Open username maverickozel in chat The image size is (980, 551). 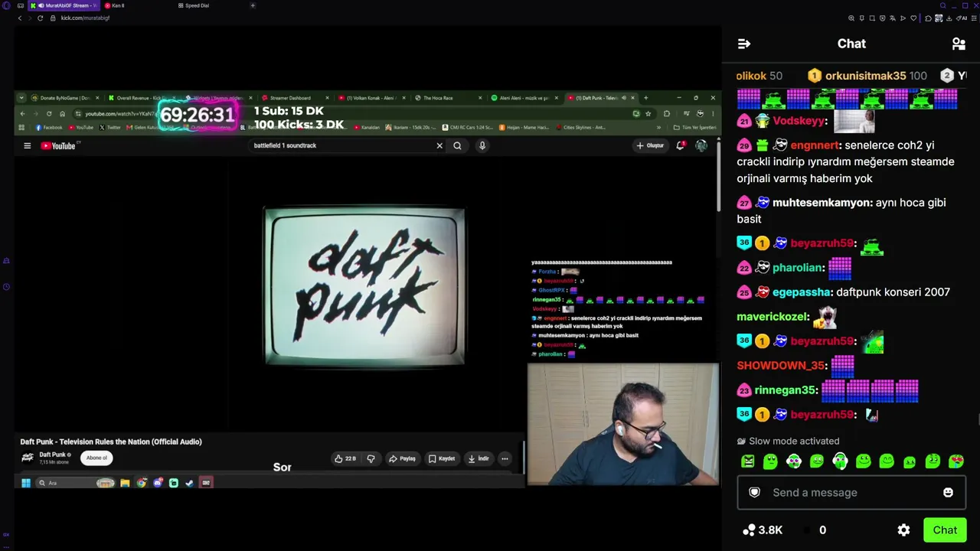coord(772,316)
